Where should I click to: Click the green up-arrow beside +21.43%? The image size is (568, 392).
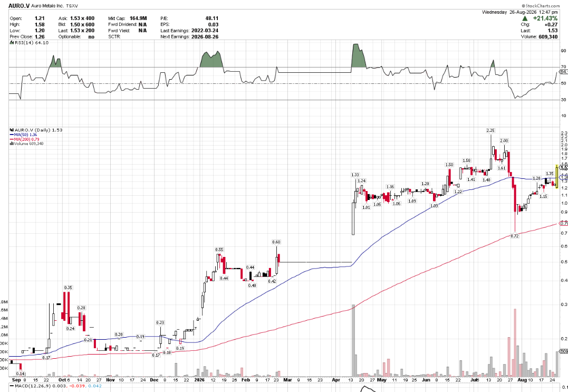[525, 18]
